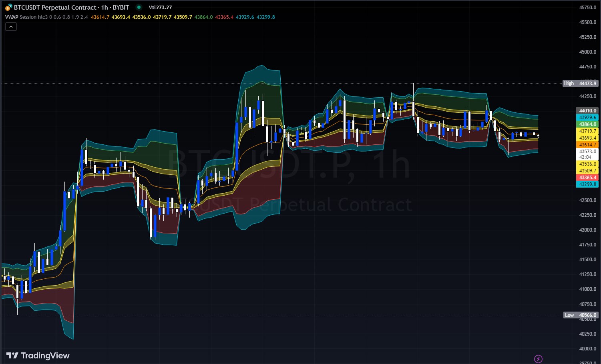The height and width of the screenshot is (364, 601).
Task: Click the Vol 273.27 volume readout
Action: click(x=160, y=7)
